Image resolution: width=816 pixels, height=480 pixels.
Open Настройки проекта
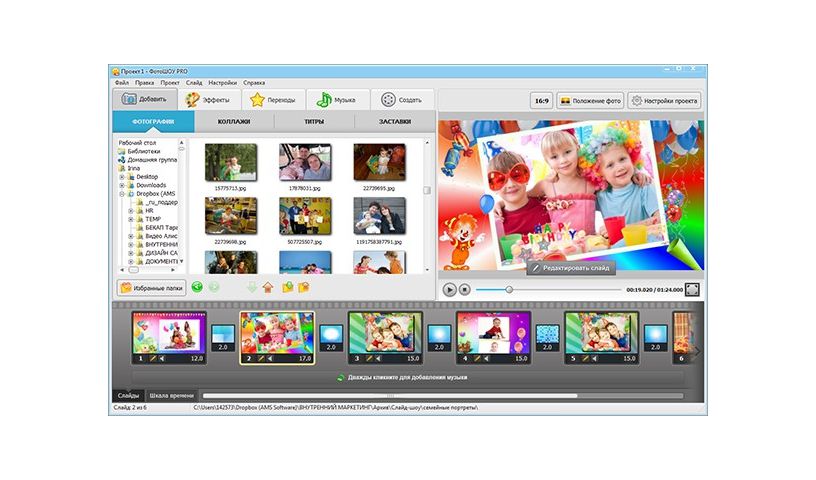click(x=664, y=101)
